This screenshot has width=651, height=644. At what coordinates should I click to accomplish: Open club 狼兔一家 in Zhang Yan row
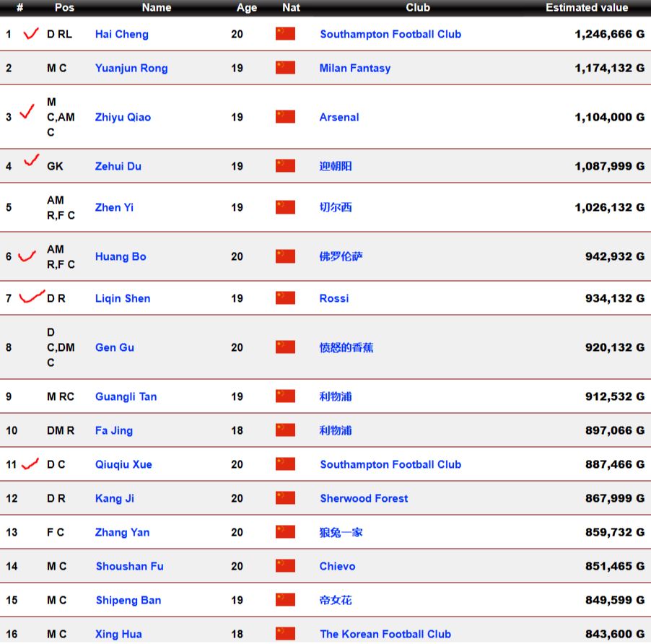pos(341,532)
